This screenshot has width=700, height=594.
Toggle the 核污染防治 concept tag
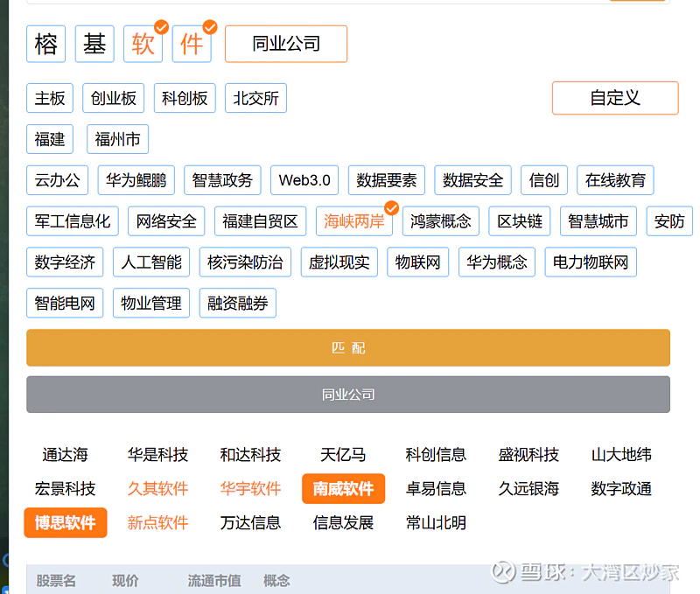(245, 262)
